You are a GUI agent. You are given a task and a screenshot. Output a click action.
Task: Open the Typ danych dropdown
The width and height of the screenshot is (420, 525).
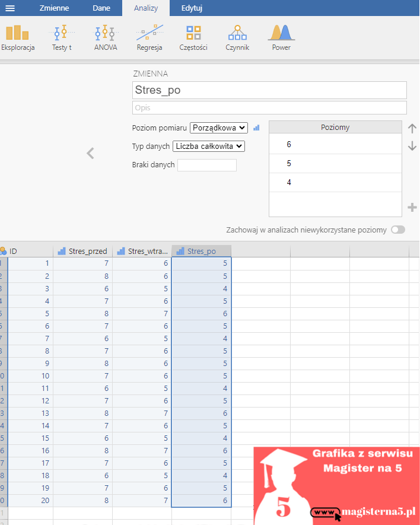point(208,146)
